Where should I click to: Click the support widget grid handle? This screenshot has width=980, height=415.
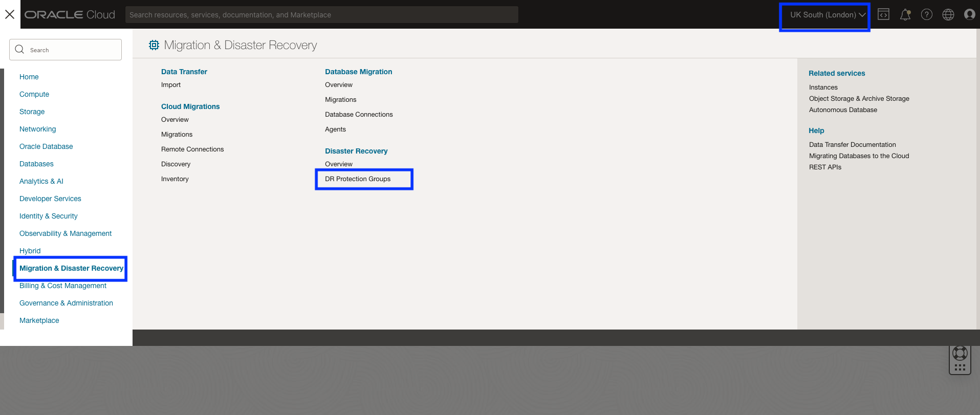960,367
